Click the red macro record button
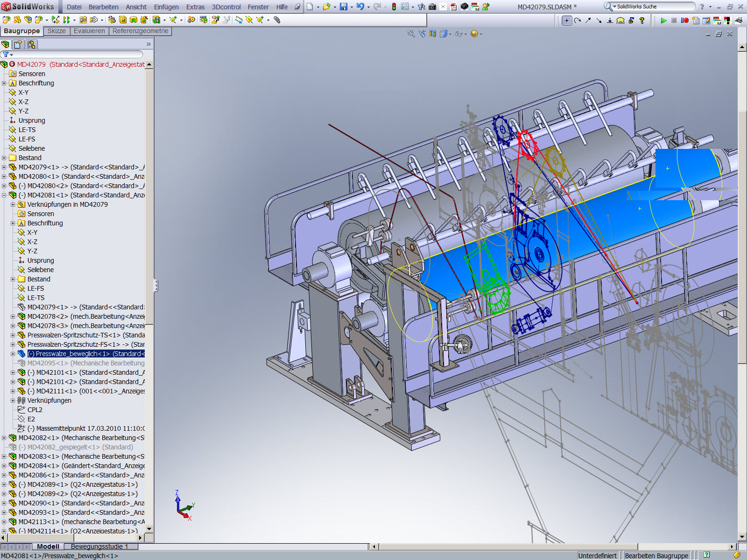Image resolution: width=747 pixels, height=560 pixels. [684, 20]
